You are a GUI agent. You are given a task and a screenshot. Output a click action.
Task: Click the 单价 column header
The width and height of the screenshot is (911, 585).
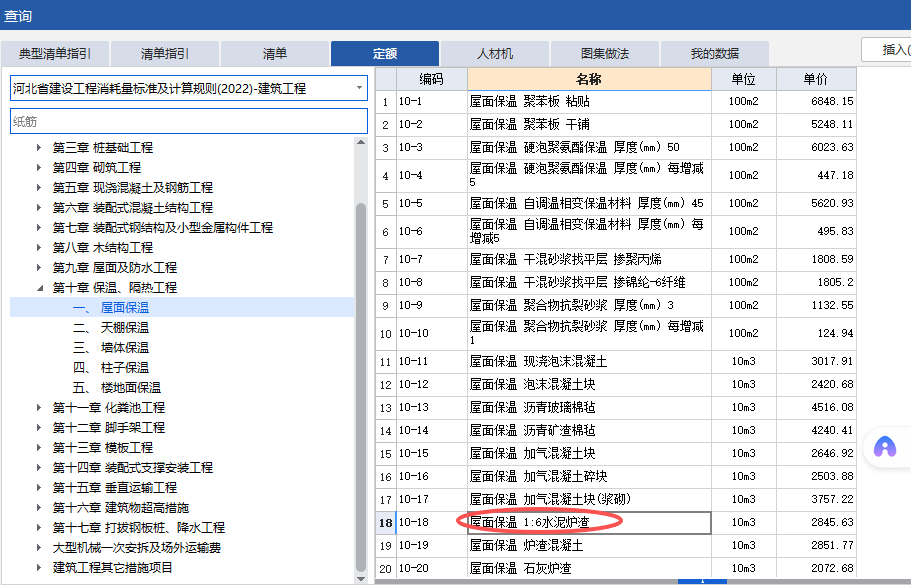816,79
